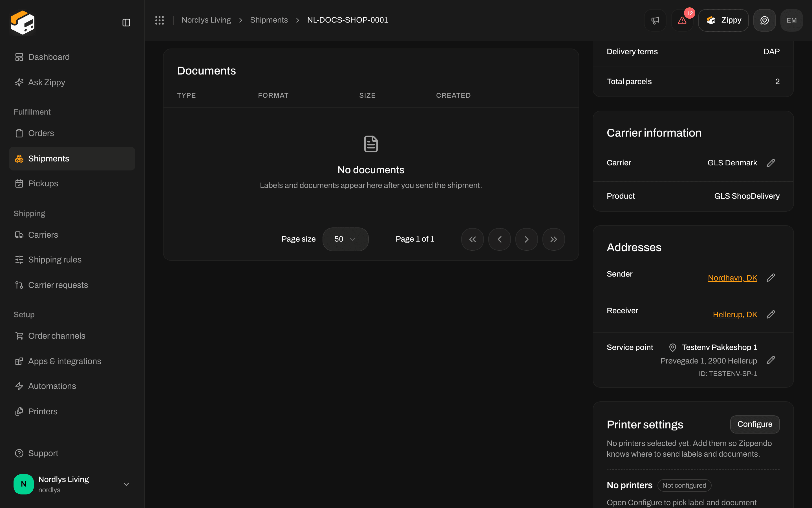Open Dashboard in the sidebar
812x508 pixels.
click(72, 57)
